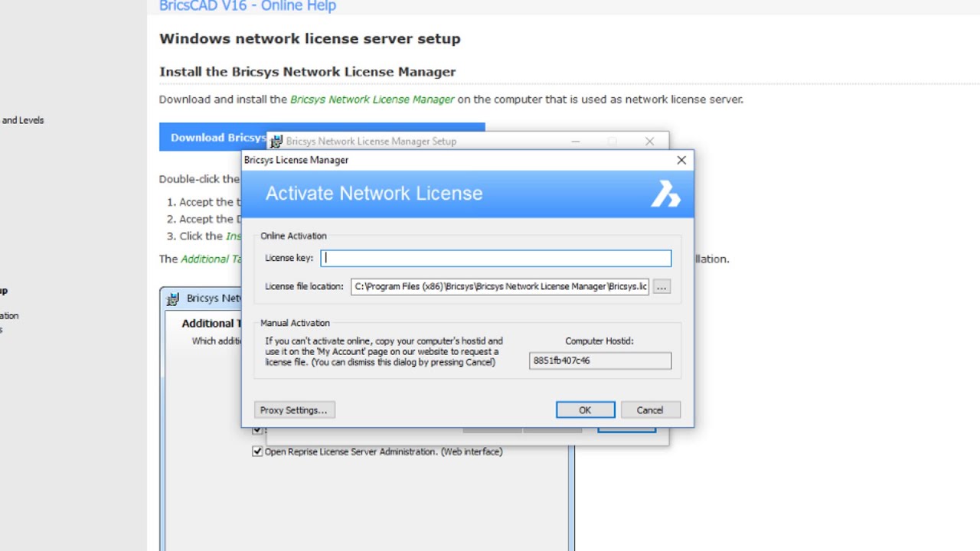
Task: Cancel the Activate Network License dialog
Action: pyautogui.click(x=650, y=410)
